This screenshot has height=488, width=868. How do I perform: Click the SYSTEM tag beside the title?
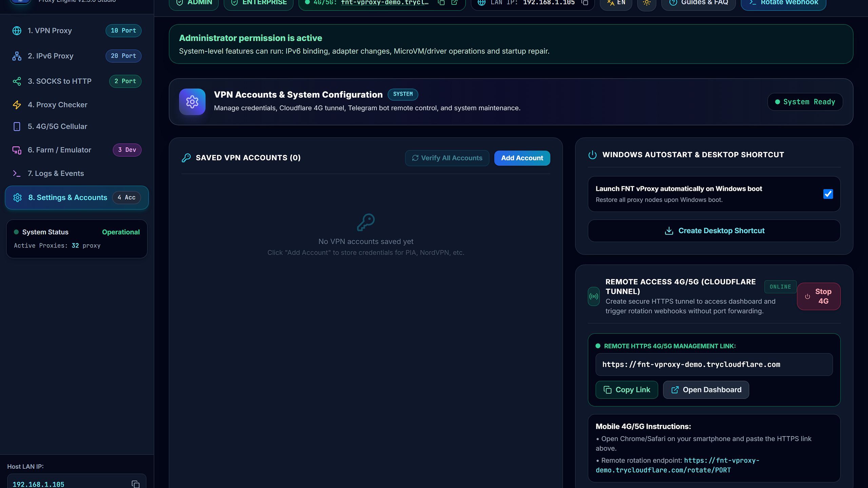click(x=403, y=94)
